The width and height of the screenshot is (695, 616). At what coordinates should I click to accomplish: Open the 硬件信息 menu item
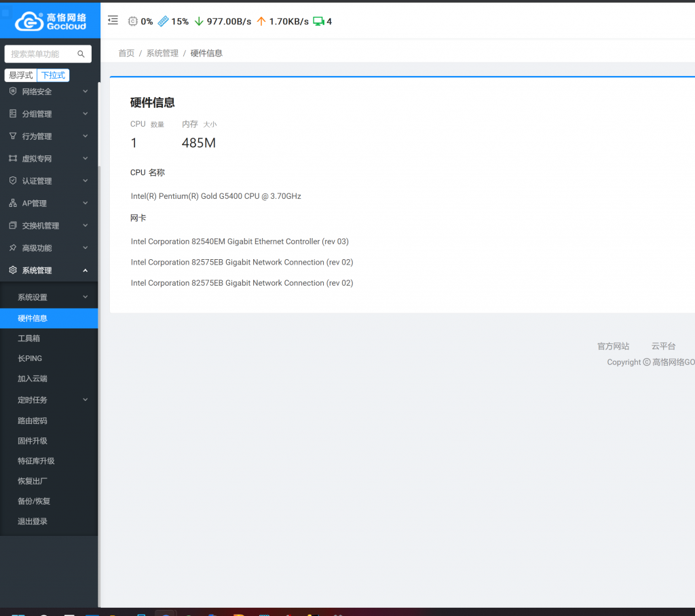pos(49,318)
